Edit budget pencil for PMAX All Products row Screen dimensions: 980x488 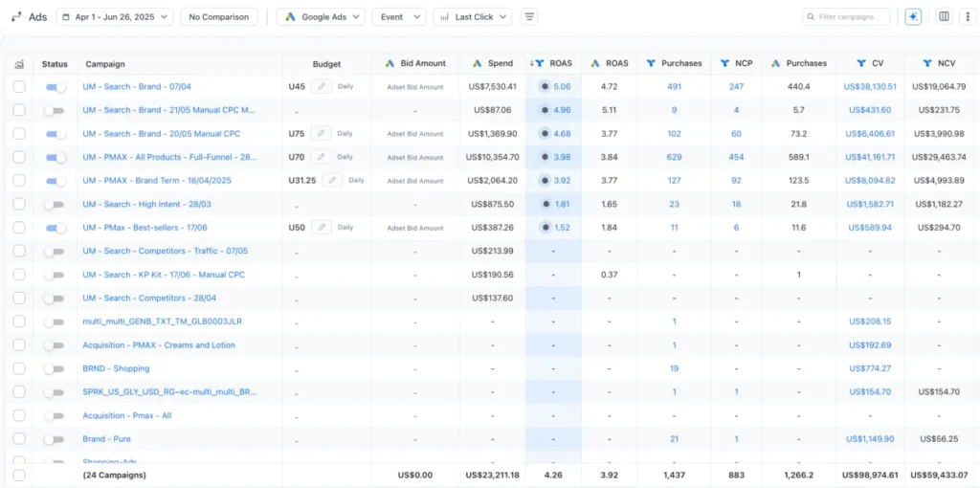322,157
